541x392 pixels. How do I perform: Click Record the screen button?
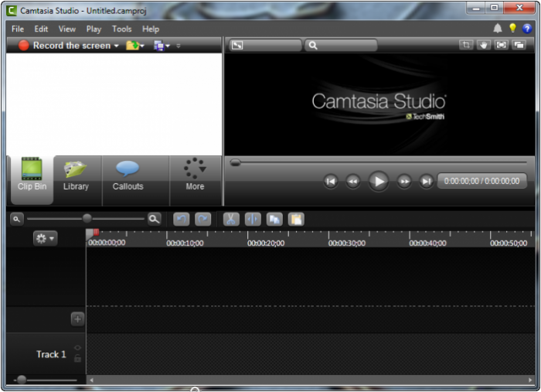[x=64, y=46]
